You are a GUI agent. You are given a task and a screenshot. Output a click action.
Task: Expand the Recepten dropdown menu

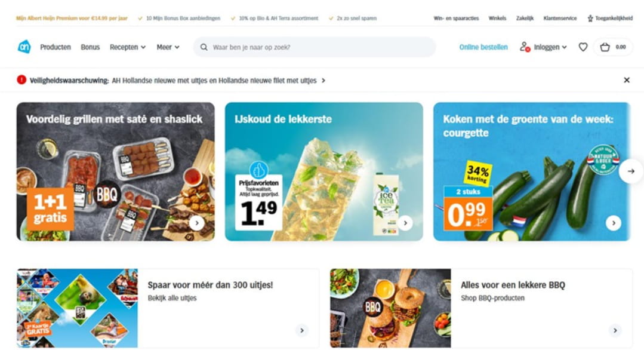coord(128,47)
